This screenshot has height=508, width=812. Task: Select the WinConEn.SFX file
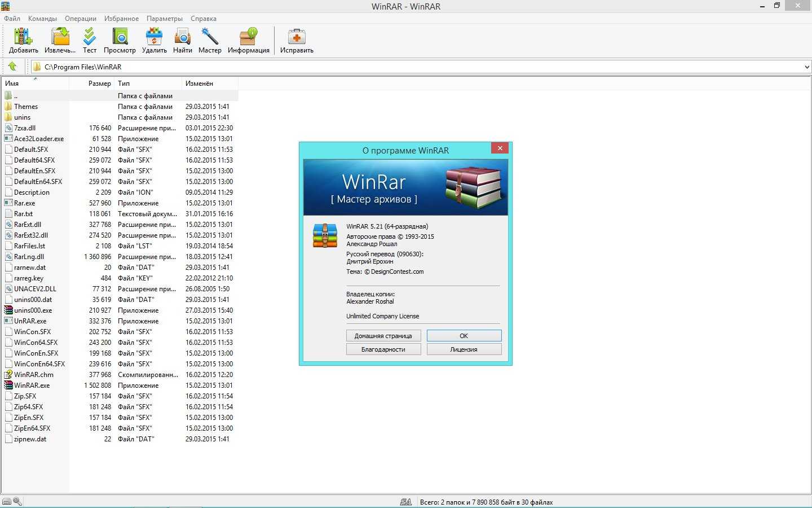pos(36,353)
